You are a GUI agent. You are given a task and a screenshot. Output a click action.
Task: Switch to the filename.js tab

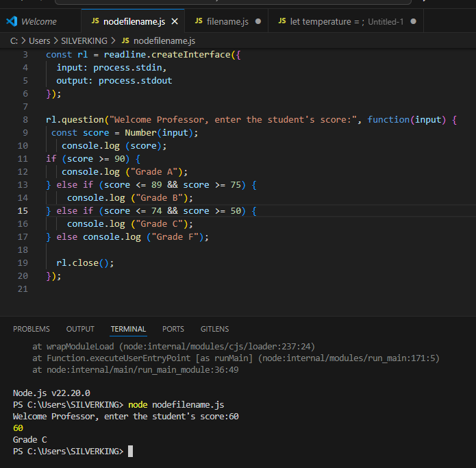click(227, 21)
